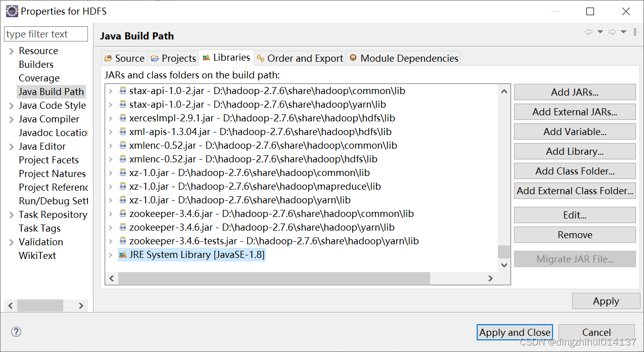Switch to the Projects tab
This screenshot has height=352, width=644.
click(173, 58)
